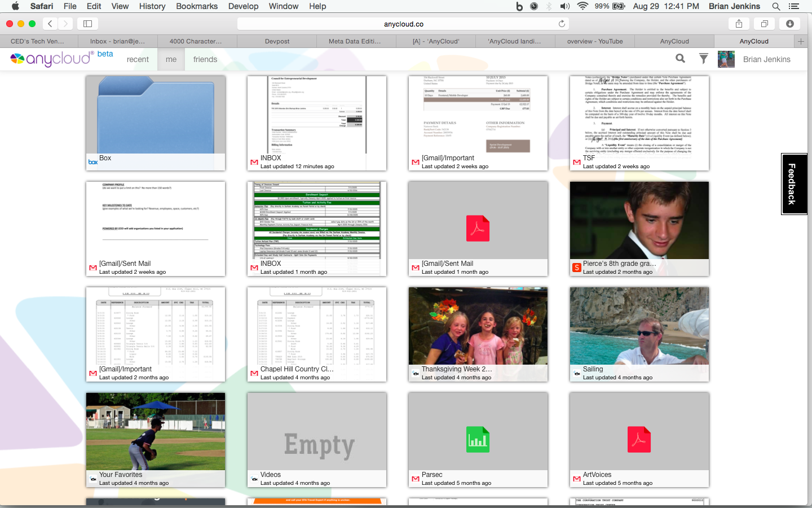Open the Bookmarks menu

(x=197, y=6)
